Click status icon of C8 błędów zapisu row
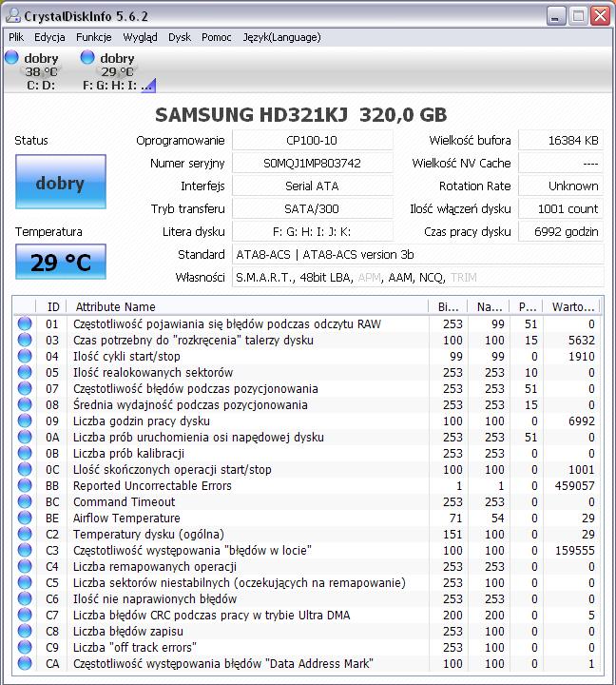 [25, 631]
